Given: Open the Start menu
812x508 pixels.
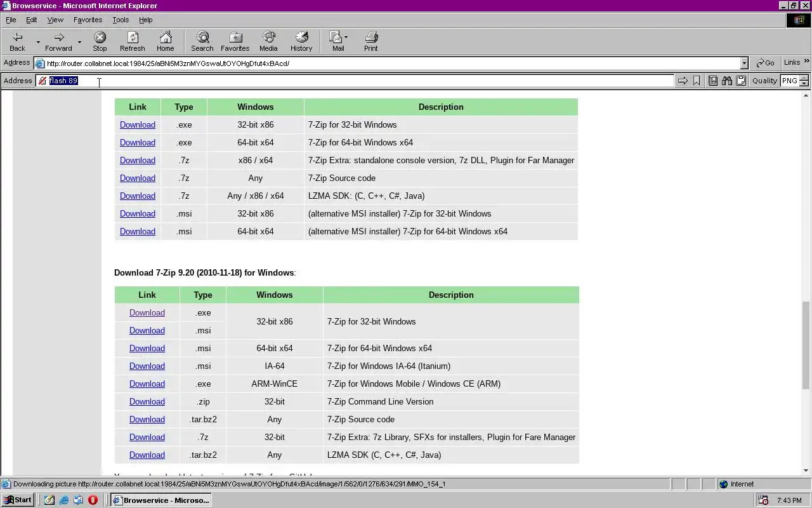Looking at the screenshot, I should pos(18,500).
